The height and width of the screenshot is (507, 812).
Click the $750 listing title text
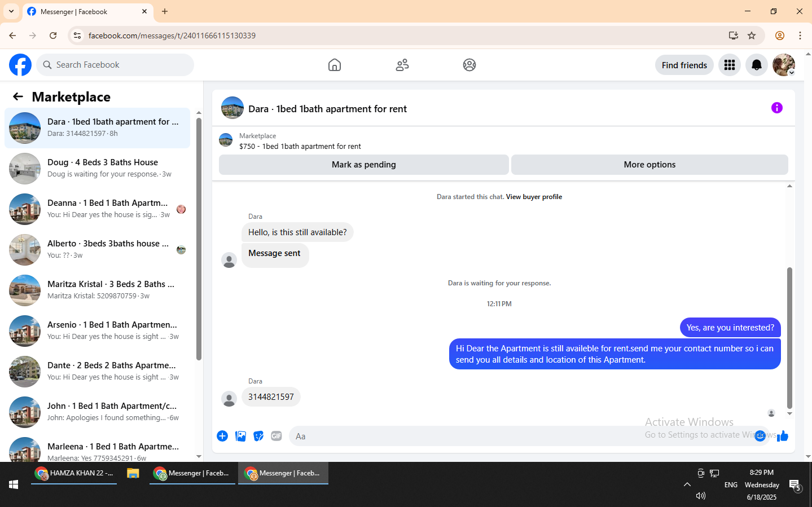pyautogui.click(x=300, y=146)
